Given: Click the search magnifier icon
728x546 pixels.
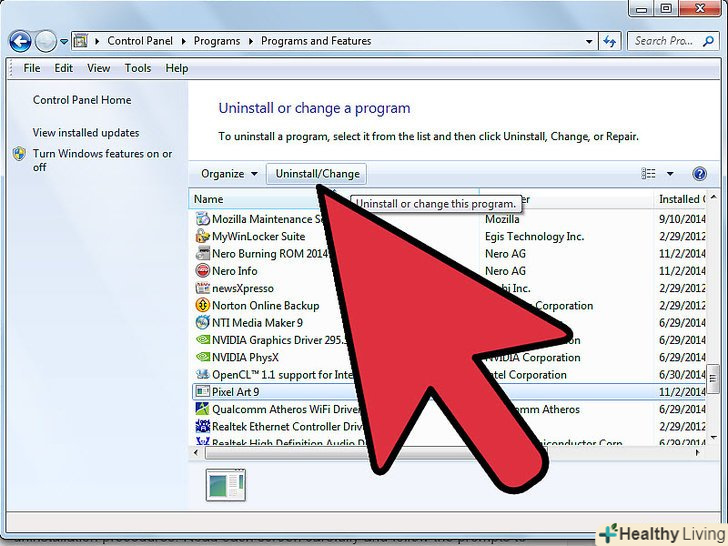Looking at the screenshot, I should coord(708,41).
